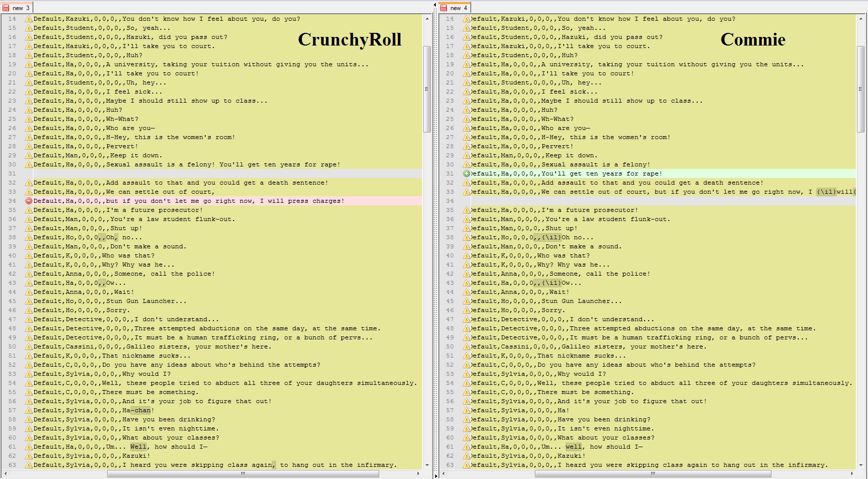Click the scroll-down arrow of the left pane

click(x=427, y=465)
